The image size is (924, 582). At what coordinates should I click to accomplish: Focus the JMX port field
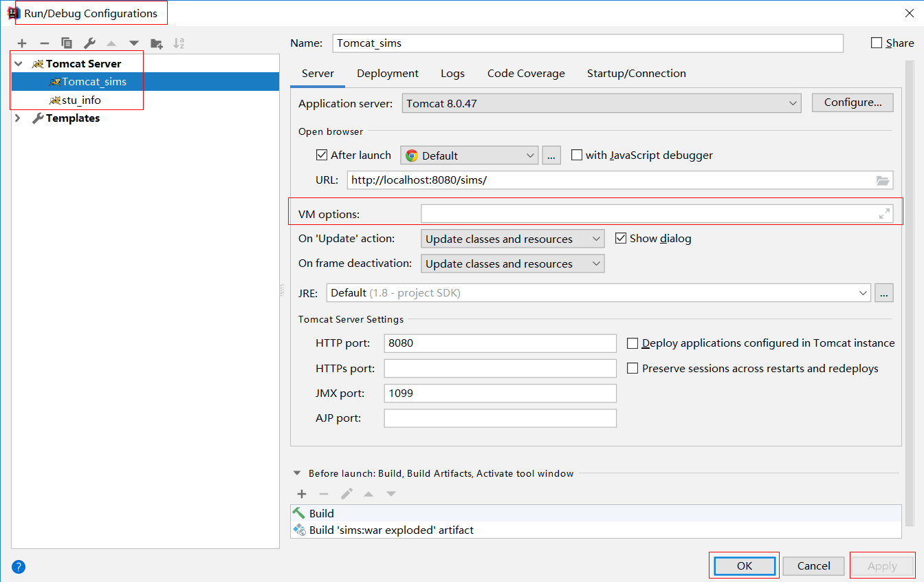pos(500,394)
